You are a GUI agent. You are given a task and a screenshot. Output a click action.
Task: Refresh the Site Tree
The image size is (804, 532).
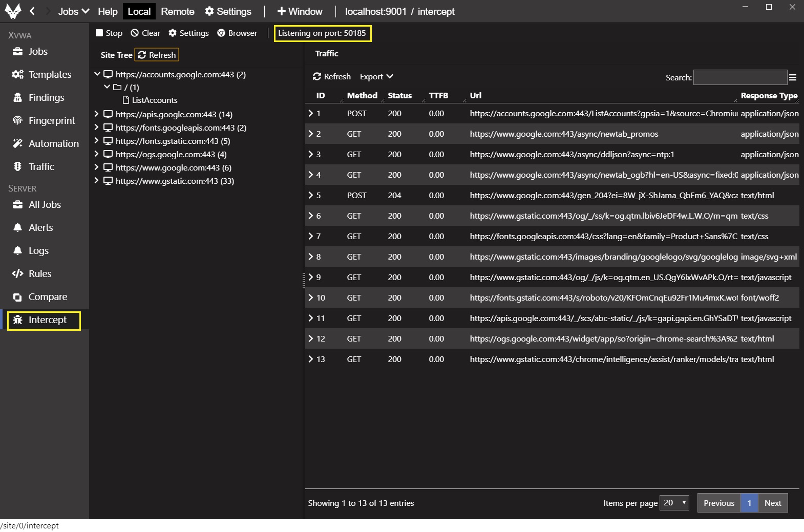point(157,55)
